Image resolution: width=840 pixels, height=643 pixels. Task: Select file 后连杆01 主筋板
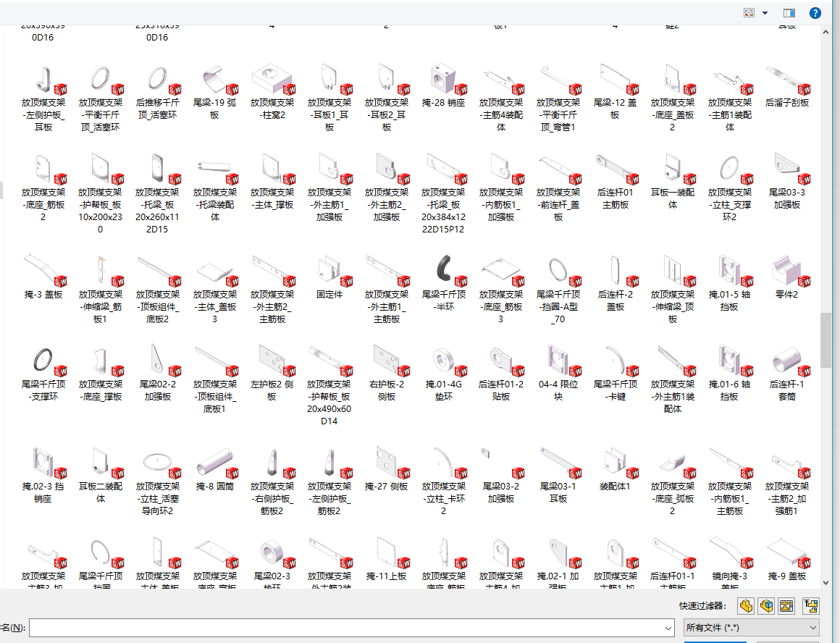pyautogui.click(x=615, y=182)
